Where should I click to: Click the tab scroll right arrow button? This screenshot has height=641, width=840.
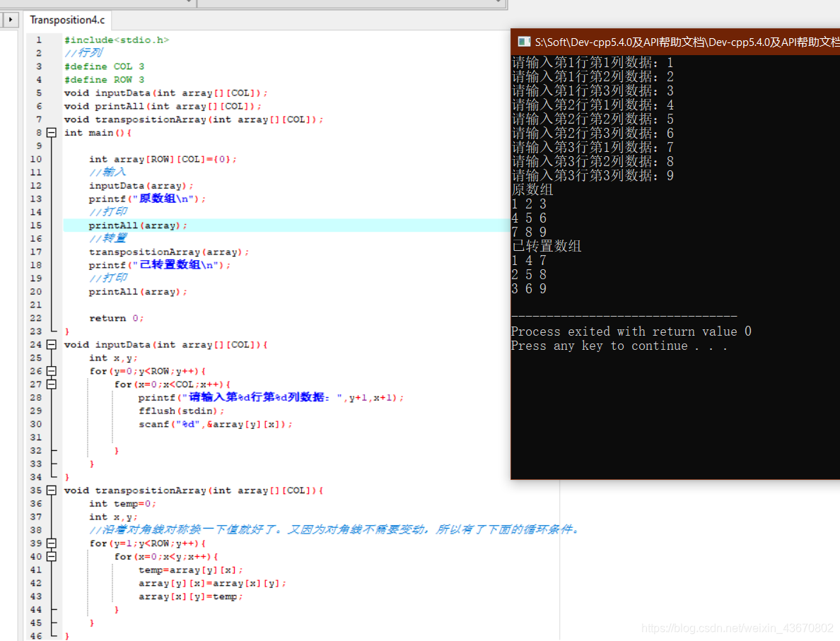(10, 20)
